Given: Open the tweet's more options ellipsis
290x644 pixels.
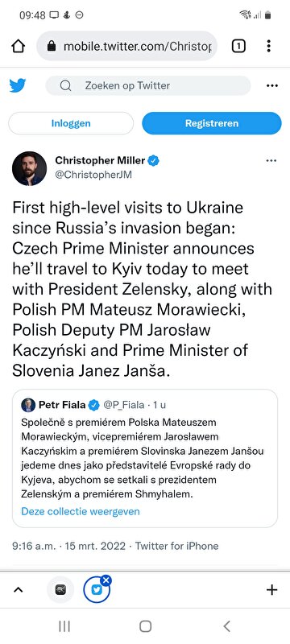Looking at the screenshot, I should [x=271, y=160].
